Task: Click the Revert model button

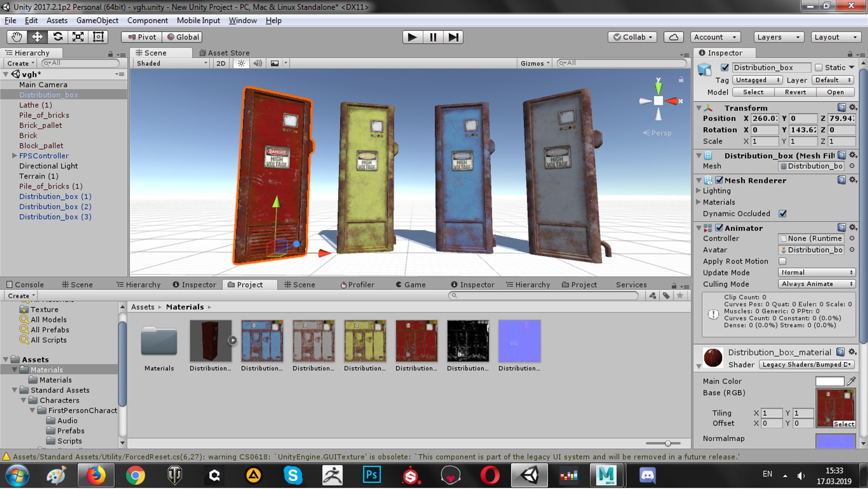Action: (x=796, y=92)
